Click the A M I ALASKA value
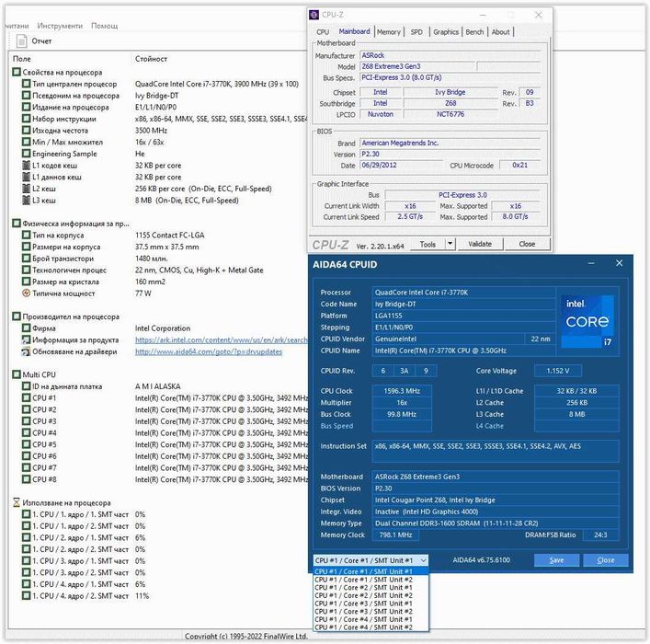This screenshot has width=650, height=644. click(x=158, y=386)
